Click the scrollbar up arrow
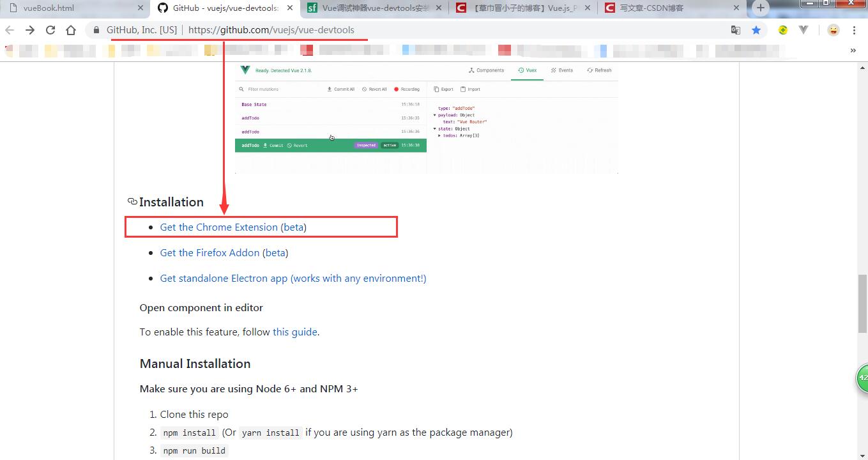 [x=862, y=66]
